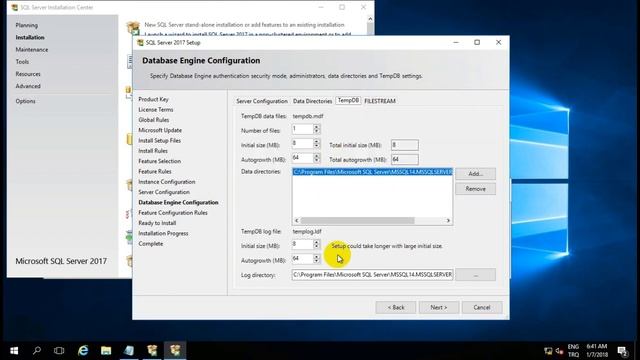Open Task View on the taskbar
This screenshot has width=640, height=360.
59,350
